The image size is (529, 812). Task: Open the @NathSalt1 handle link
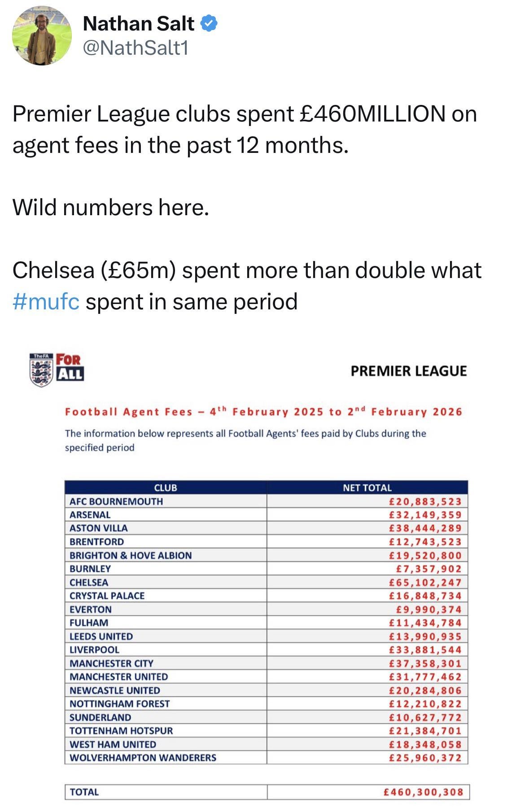coord(136,48)
